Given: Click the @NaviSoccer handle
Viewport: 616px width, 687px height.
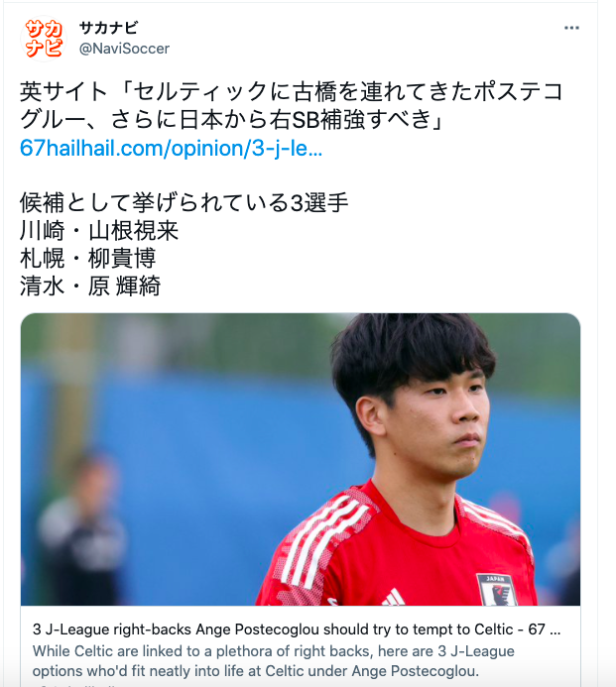Looking at the screenshot, I should 124,49.
